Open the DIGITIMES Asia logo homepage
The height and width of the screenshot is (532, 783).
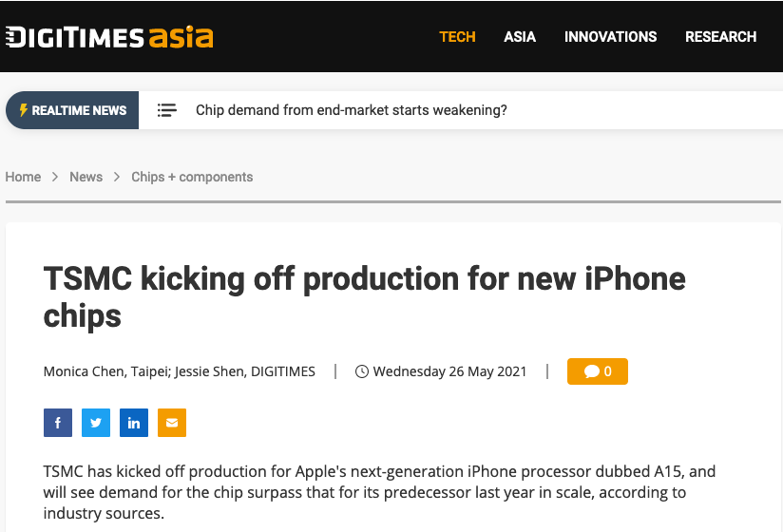tap(109, 36)
